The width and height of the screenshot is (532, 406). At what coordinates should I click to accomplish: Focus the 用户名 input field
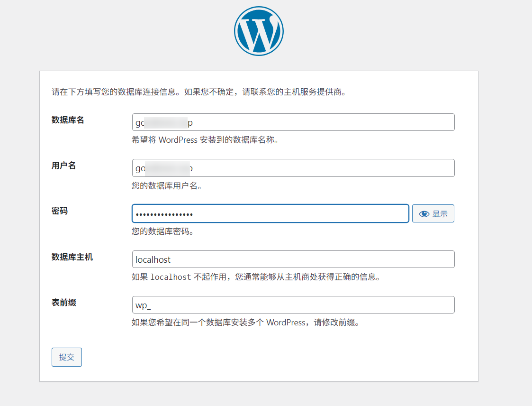click(293, 168)
